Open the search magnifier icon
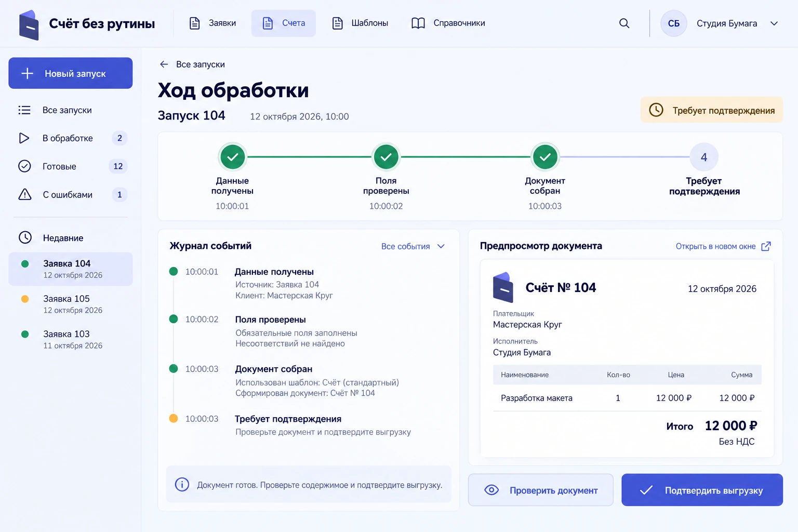Image resolution: width=798 pixels, height=532 pixels. pos(624,23)
